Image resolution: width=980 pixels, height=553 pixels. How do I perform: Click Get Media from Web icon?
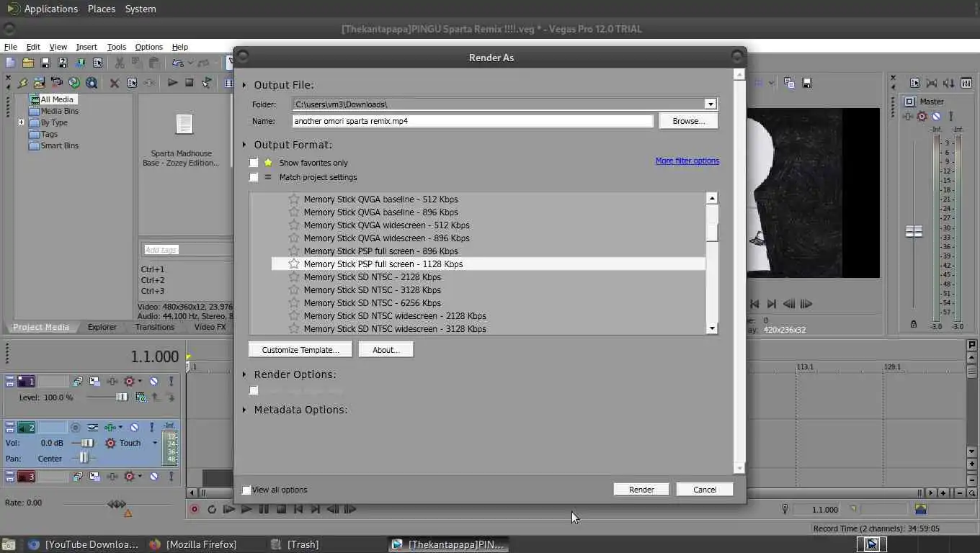[x=73, y=83]
